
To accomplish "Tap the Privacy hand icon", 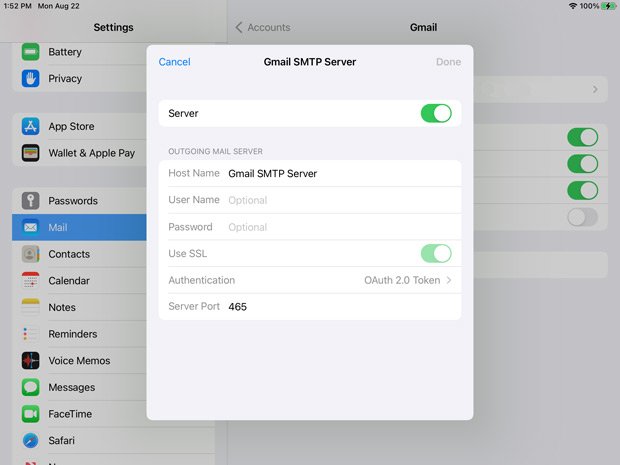I will 30,78.
